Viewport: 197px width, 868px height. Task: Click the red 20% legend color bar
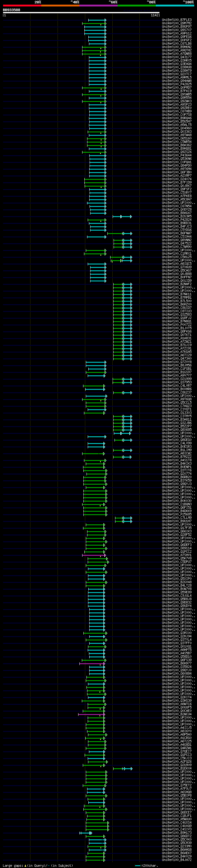coord(22,6)
